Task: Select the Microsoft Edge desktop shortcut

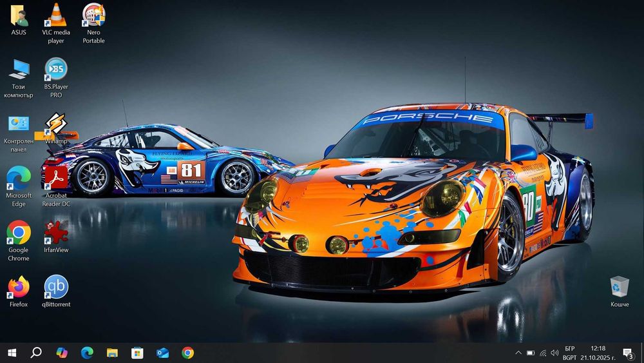Action: point(19,177)
